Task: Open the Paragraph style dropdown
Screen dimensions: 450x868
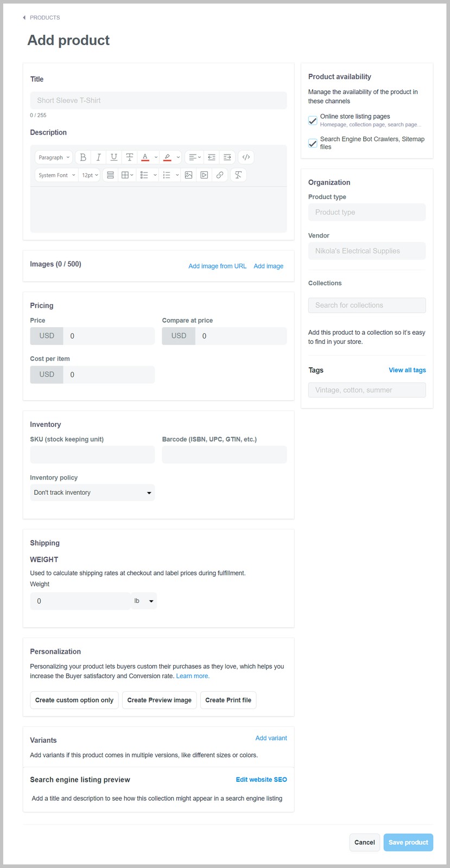Action: click(x=54, y=157)
